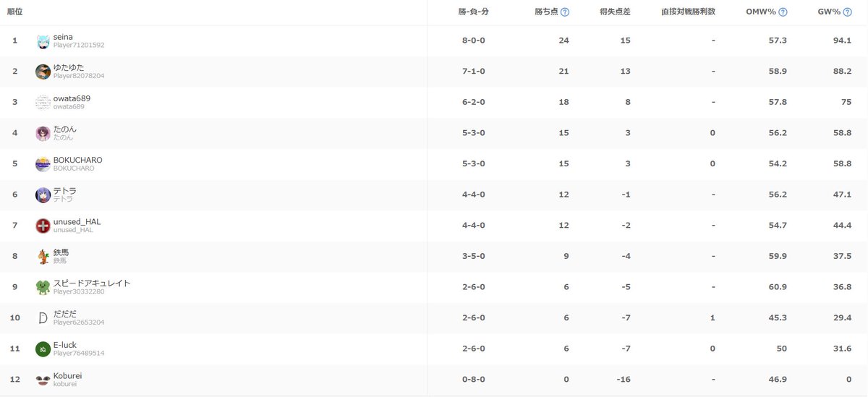Open player name owata689
Screen dimensions: 868x397
tap(72, 98)
